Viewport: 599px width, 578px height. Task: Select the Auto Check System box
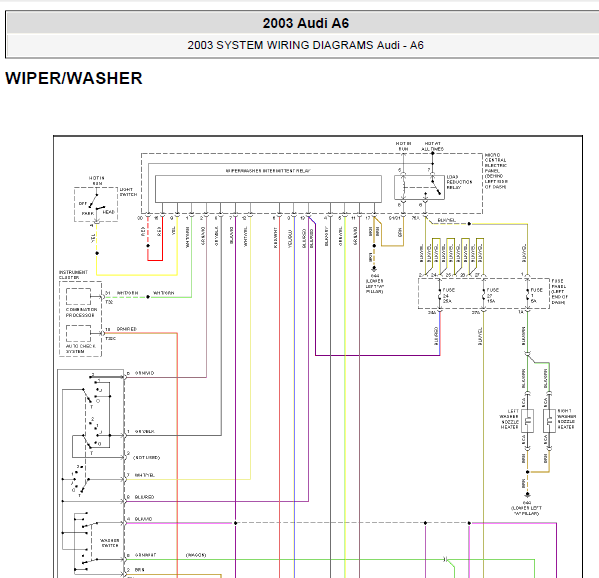78,334
